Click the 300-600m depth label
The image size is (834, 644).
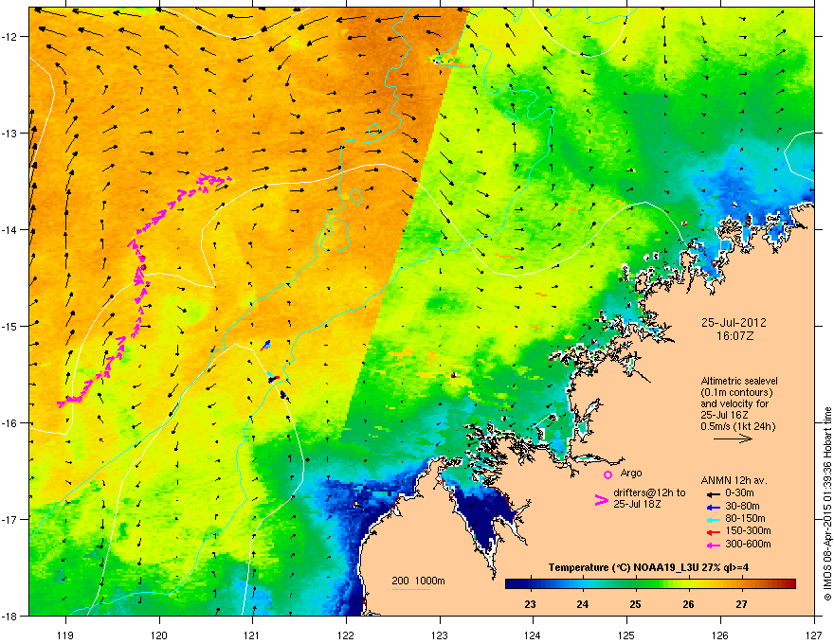pyautogui.click(x=748, y=545)
